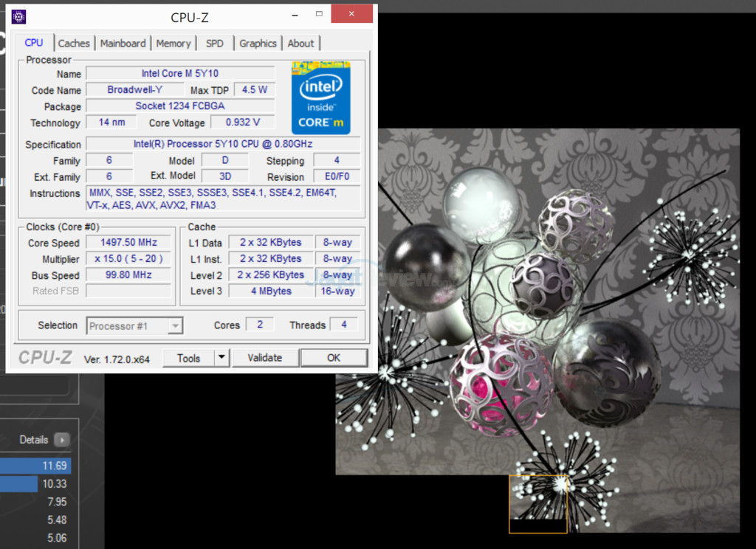
Task: Show the Graphics tab
Action: (x=258, y=44)
